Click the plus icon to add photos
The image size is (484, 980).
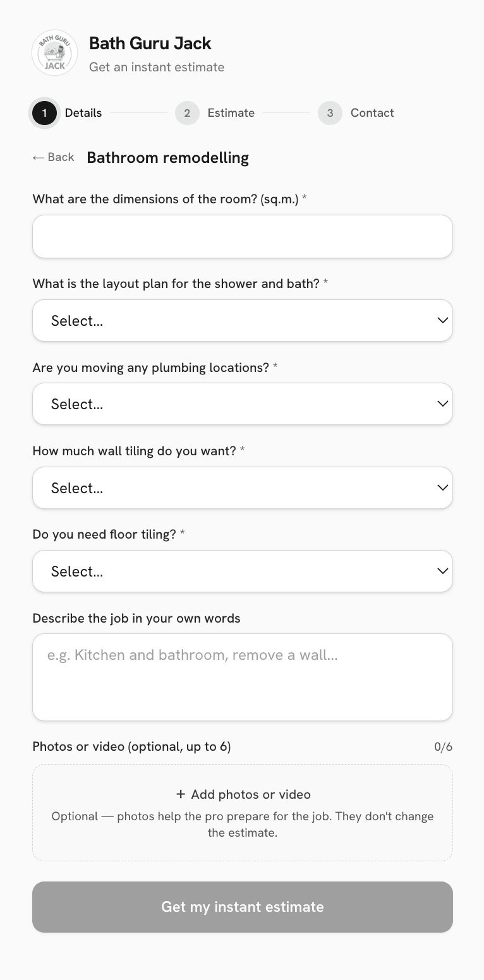coord(181,794)
